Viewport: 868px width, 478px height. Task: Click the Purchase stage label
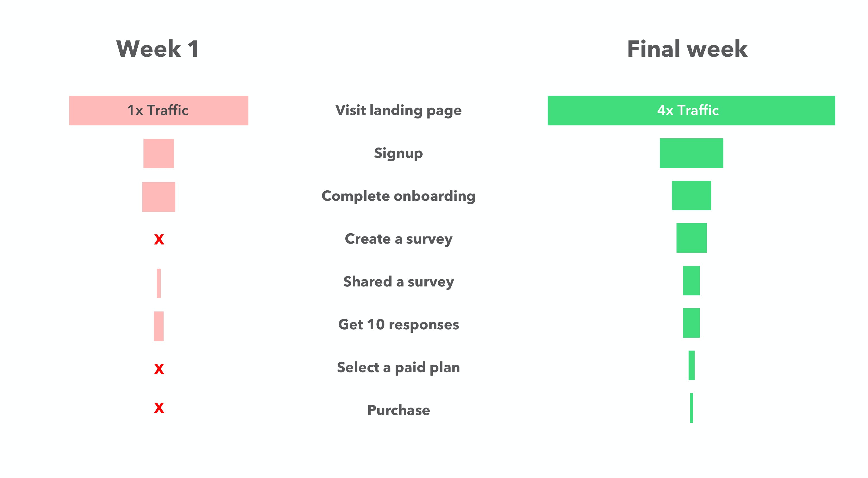[x=398, y=410]
